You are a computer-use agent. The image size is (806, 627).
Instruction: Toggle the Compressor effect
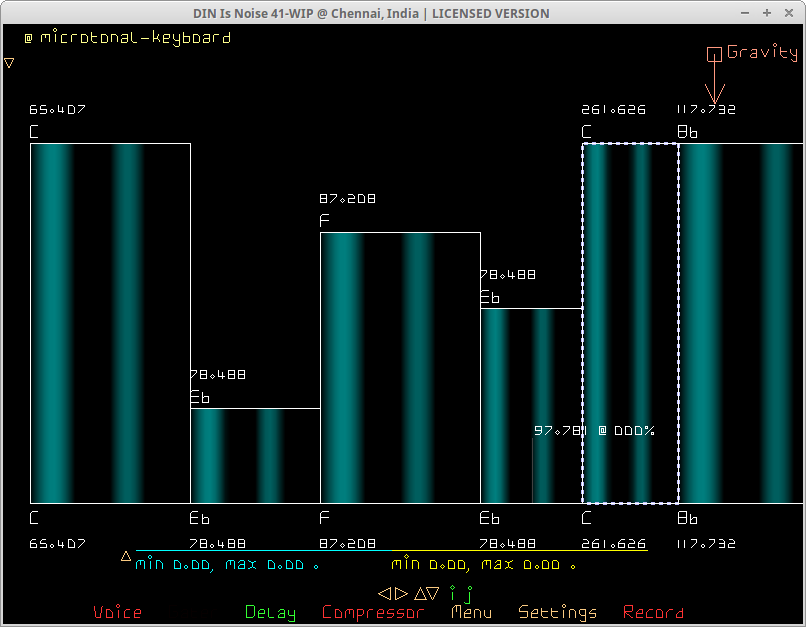click(x=373, y=612)
